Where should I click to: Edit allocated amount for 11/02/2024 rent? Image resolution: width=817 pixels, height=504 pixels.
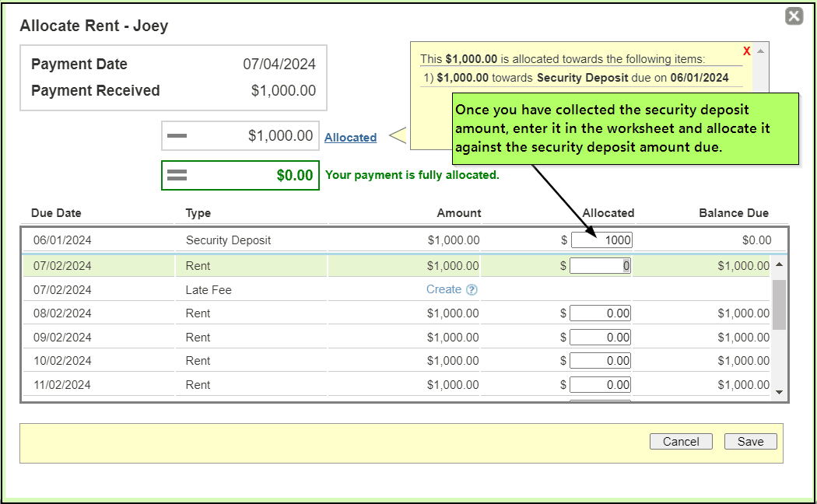click(x=600, y=385)
